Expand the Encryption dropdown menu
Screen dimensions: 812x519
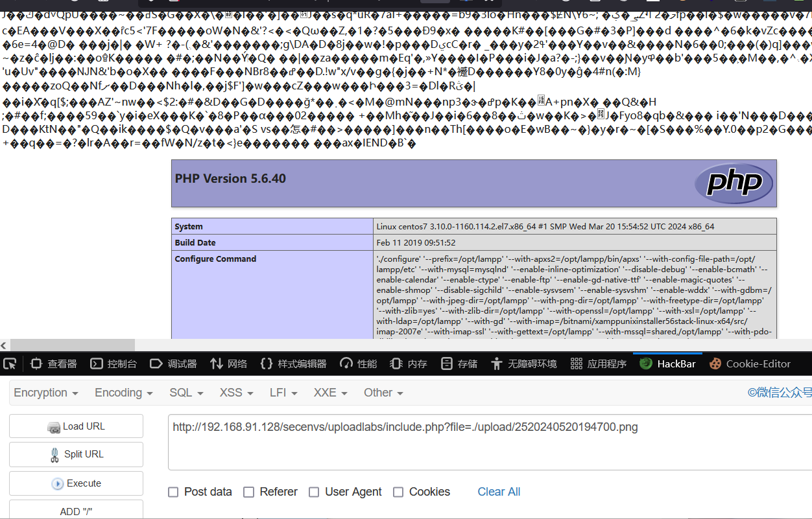(46, 393)
